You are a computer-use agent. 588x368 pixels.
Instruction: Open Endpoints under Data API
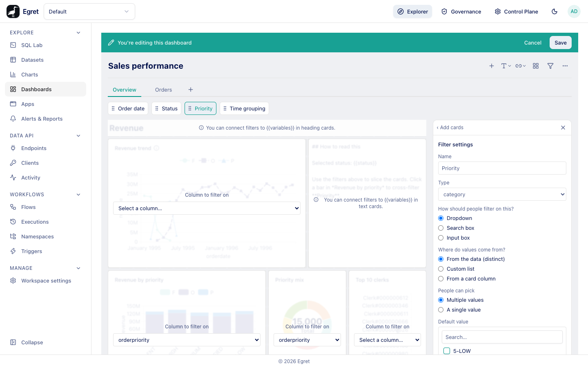tap(45, 148)
